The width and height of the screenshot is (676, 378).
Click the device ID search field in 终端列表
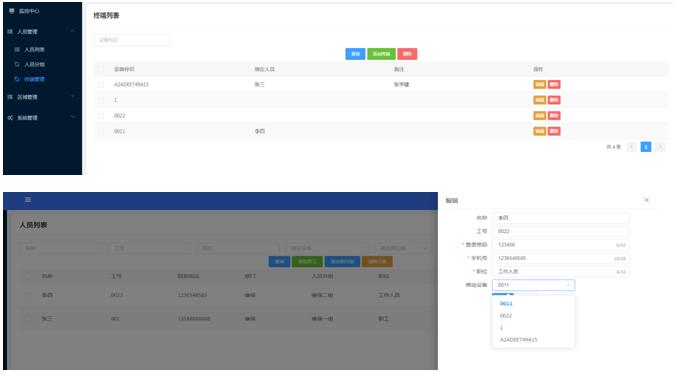[x=132, y=40]
